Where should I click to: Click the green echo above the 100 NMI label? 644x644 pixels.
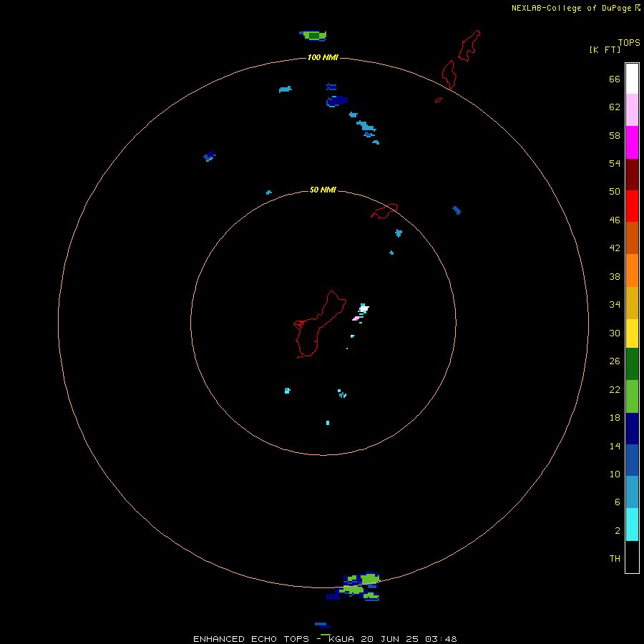point(314,36)
